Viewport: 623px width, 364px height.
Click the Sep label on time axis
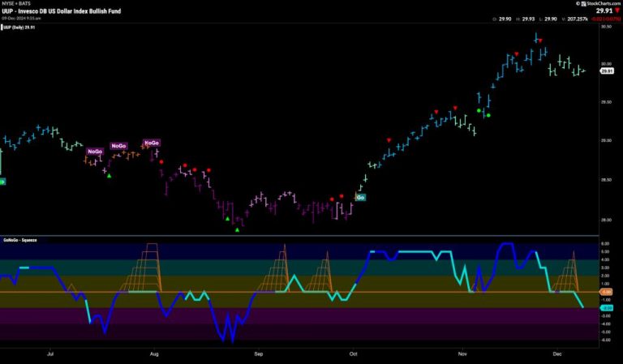[259, 353]
